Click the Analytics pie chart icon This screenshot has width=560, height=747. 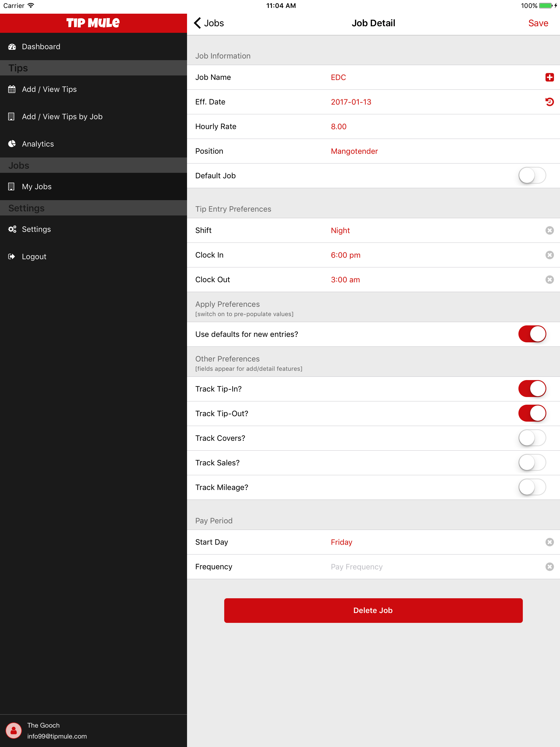point(12,144)
